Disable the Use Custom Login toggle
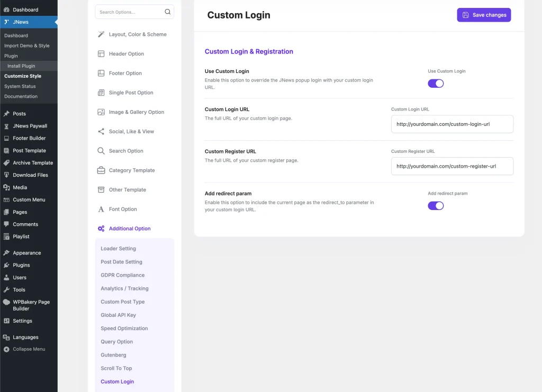This screenshot has width=542, height=392. (x=436, y=83)
